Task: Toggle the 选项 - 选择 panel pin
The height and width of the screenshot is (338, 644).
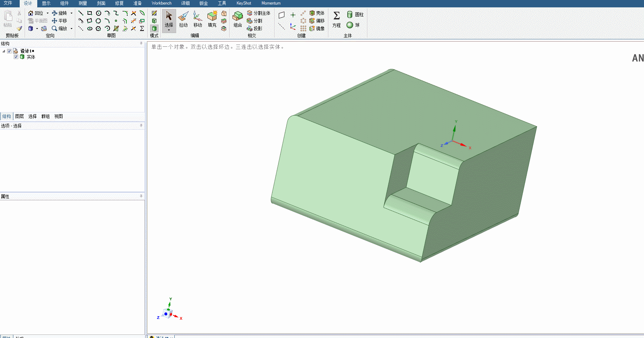Action: tap(141, 125)
